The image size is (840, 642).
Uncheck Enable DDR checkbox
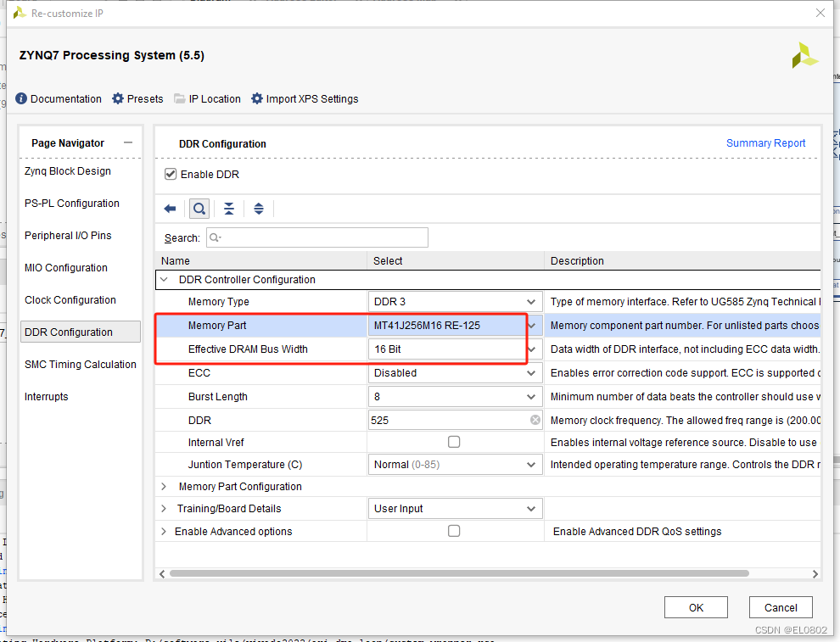tap(171, 174)
